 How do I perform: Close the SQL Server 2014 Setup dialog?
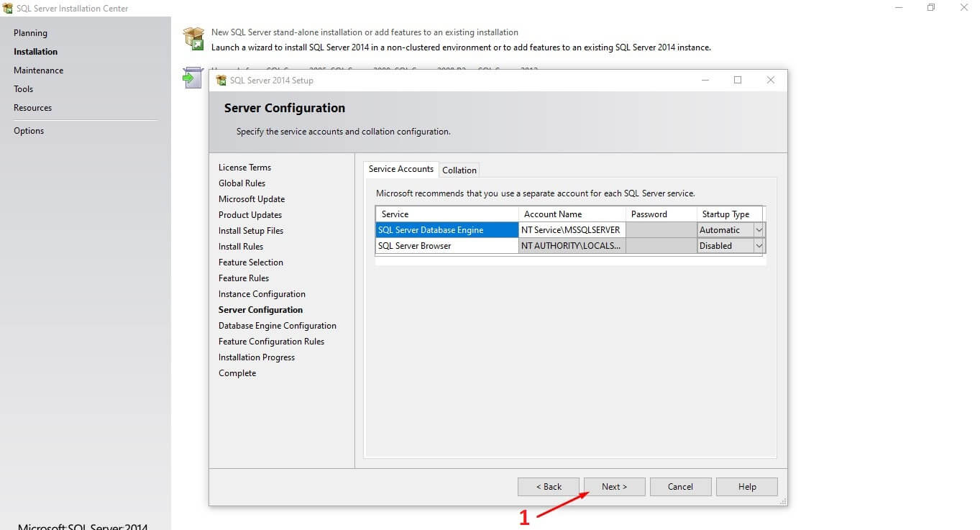point(771,80)
